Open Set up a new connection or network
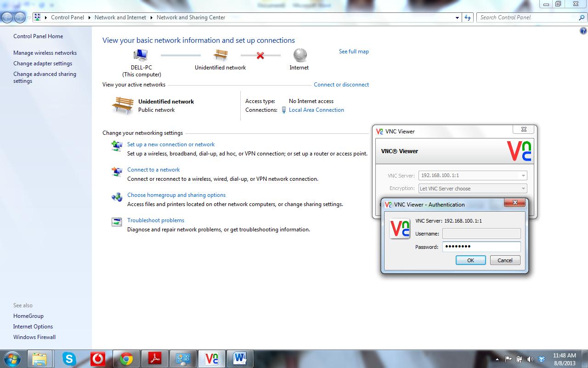The image size is (588, 368). 171,144
